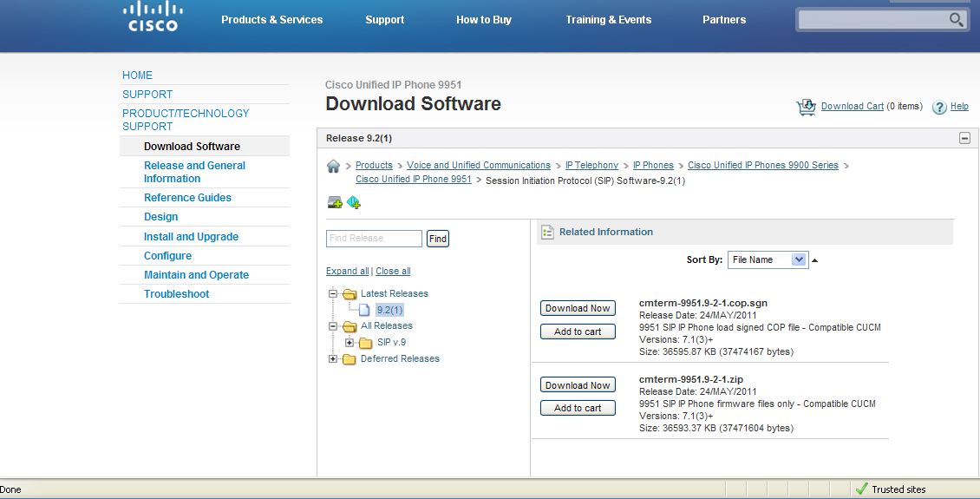Open PRODUCT/TECHNOLOGY SUPPORT sidebar link

coord(186,120)
